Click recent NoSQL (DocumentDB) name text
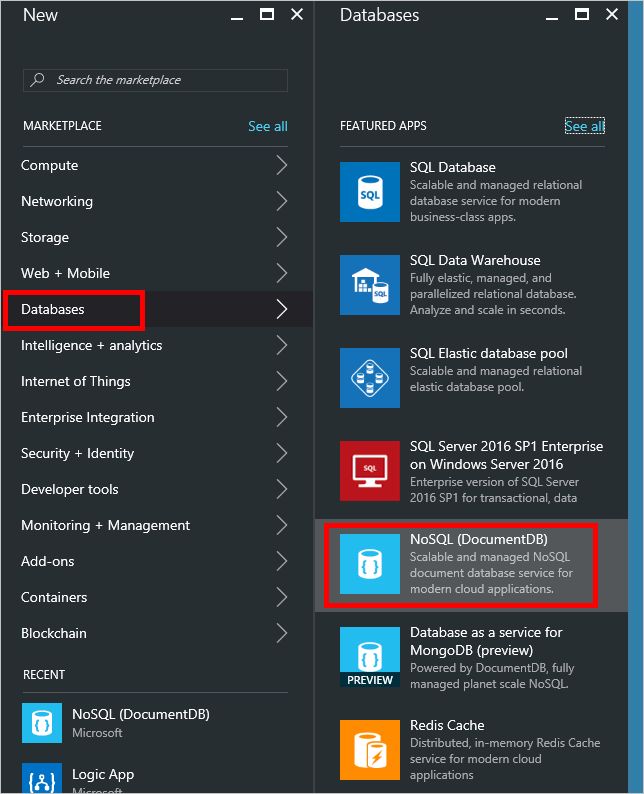 coord(141,714)
